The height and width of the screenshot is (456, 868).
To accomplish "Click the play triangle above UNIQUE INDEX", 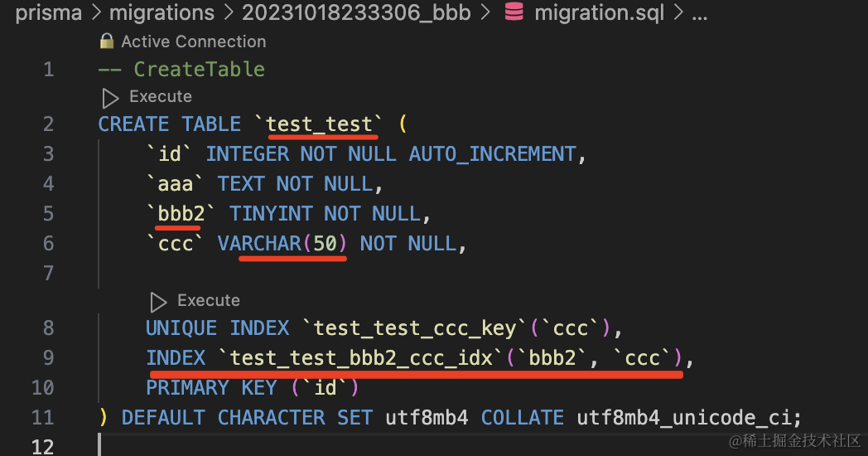I will tap(157, 301).
